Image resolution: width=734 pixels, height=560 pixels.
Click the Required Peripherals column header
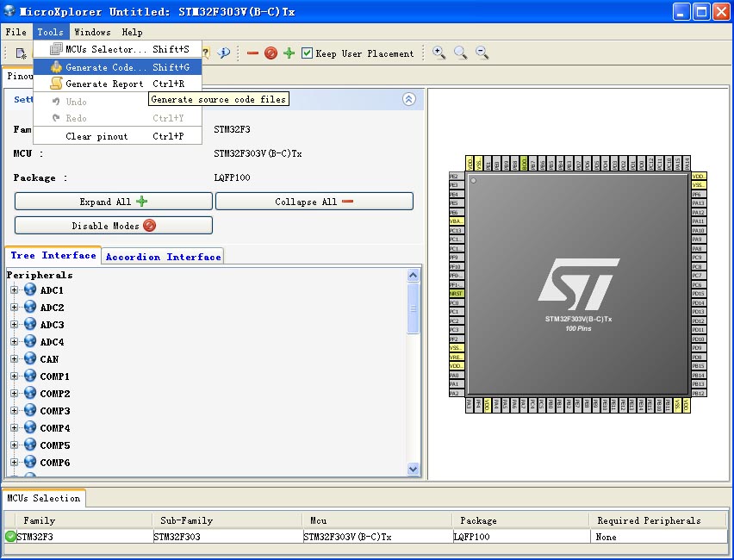click(x=659, y=520)
